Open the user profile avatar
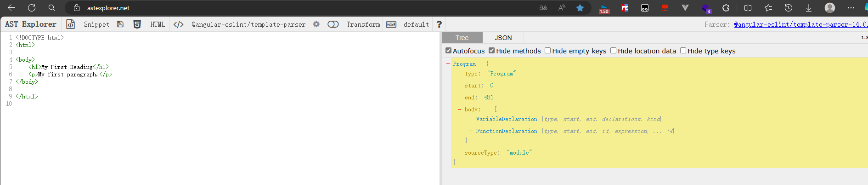The height and width of the screenshot is (185, 868). tap(830, 8)
